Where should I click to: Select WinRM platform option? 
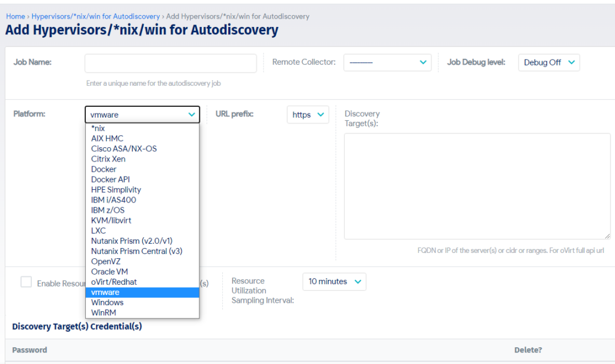[x=142, y=312]
